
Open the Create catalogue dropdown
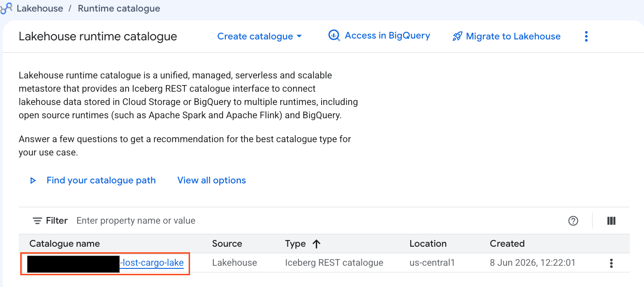(x=259, y=36)
